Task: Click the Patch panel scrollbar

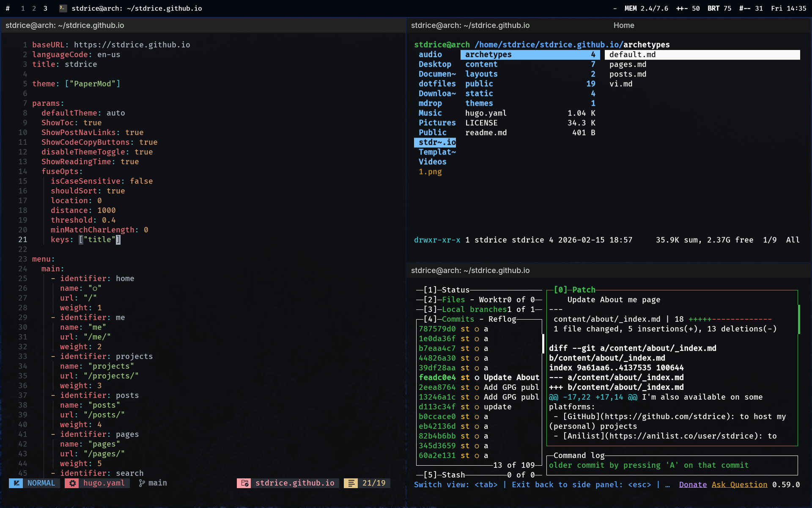Action: 799,319
